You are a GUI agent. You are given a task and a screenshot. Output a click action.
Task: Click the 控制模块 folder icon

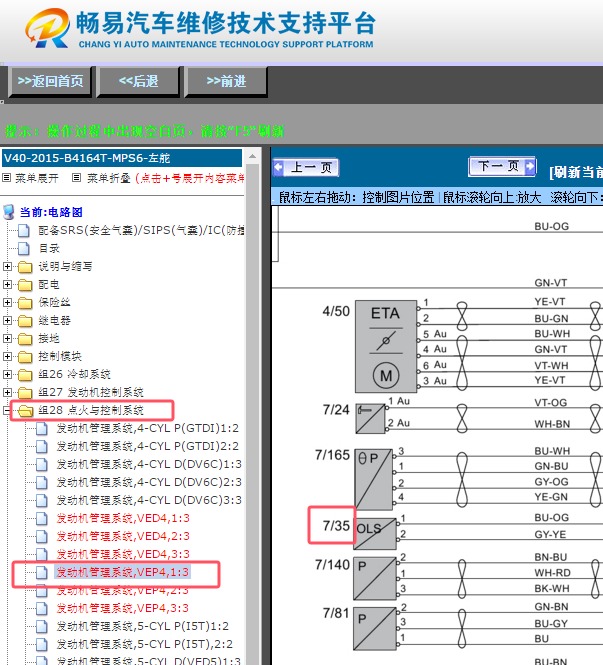pos(25,356)
